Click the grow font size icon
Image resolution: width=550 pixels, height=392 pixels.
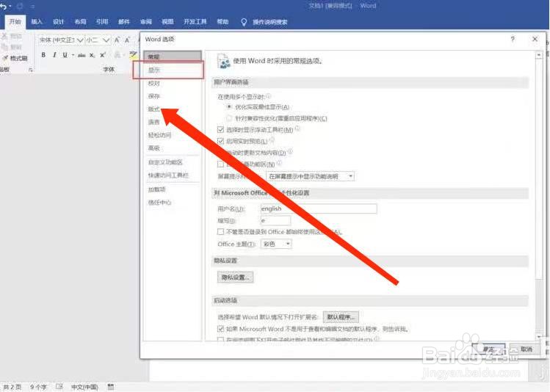point(117,40)
